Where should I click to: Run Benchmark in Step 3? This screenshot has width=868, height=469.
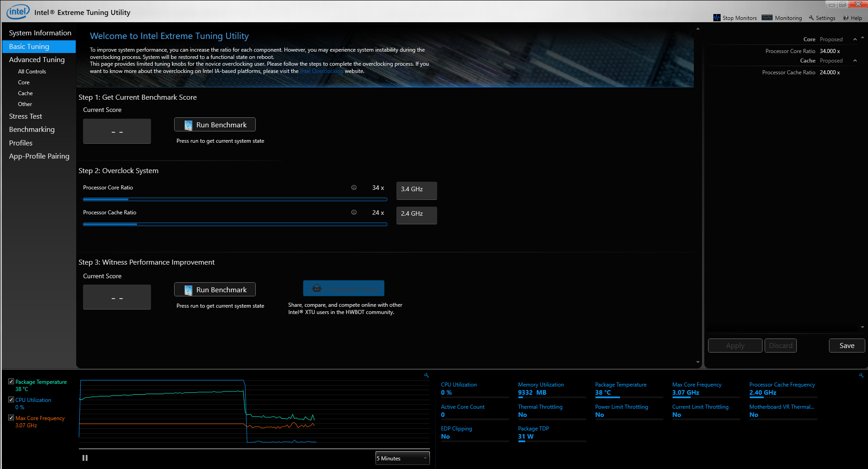coord(215,290)
